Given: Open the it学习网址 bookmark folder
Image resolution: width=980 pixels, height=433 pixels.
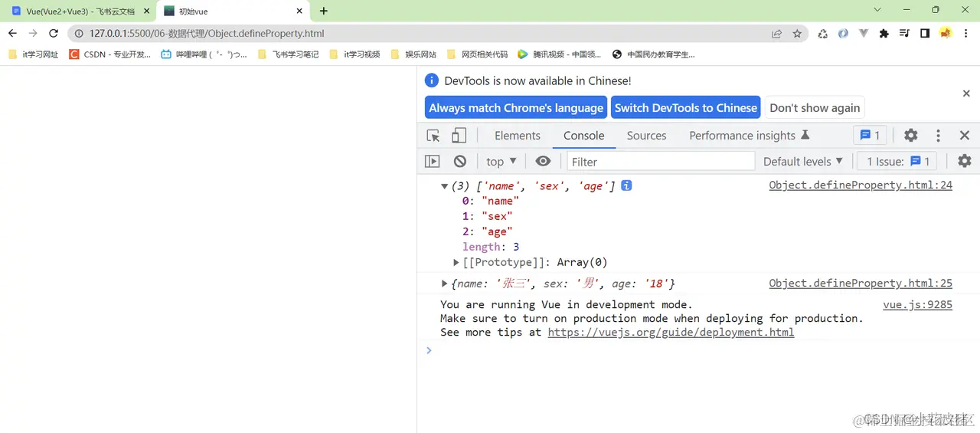Looking at the screenshot, I should tap(33, 54).
